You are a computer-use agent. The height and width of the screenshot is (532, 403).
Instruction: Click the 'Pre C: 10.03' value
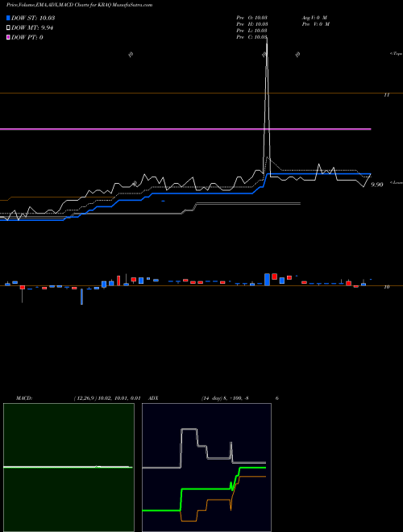[252, 37]
